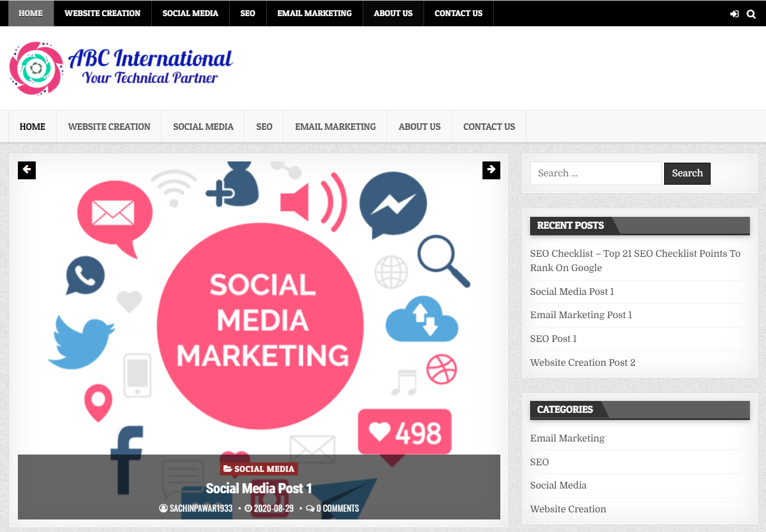Open Social Media category in Categories list
The width and height of the screenshot is (766, 532).
(558, 485)
